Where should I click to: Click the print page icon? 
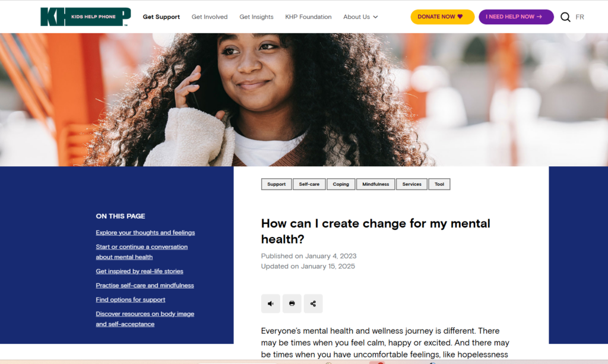(292, 303)
